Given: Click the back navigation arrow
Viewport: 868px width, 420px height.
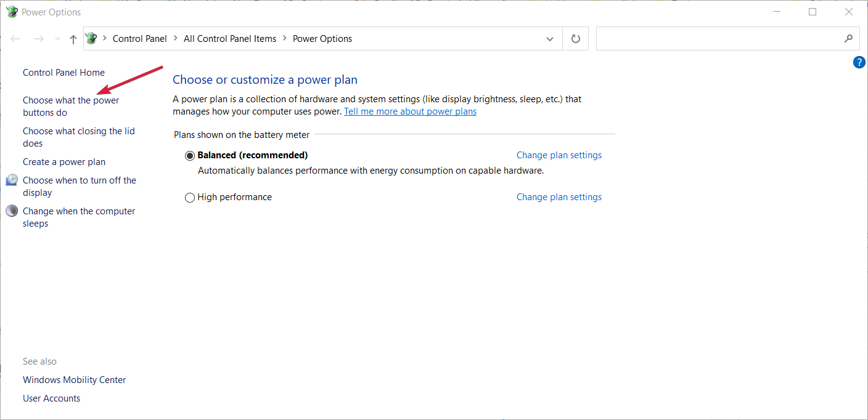Looking at the screenshot, I should pyautogui.click(x=15, y=39).
